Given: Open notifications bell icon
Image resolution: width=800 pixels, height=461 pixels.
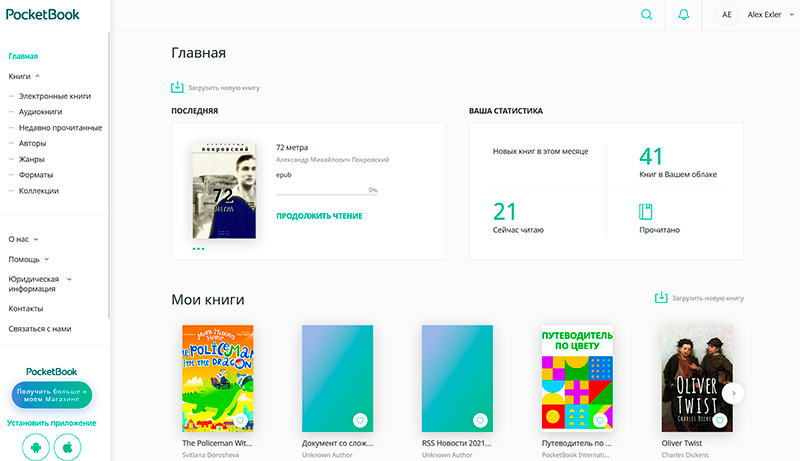Looking at the screenshot, I should tap(684, 14).
